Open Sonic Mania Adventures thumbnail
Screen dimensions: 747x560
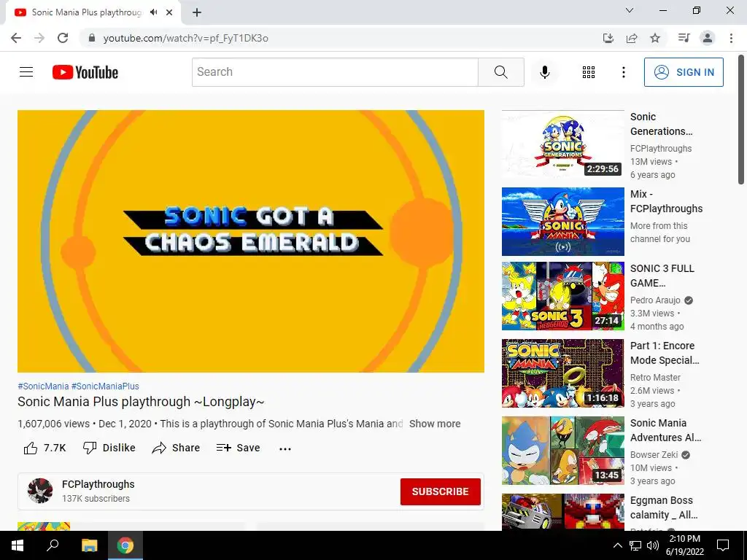562,451
